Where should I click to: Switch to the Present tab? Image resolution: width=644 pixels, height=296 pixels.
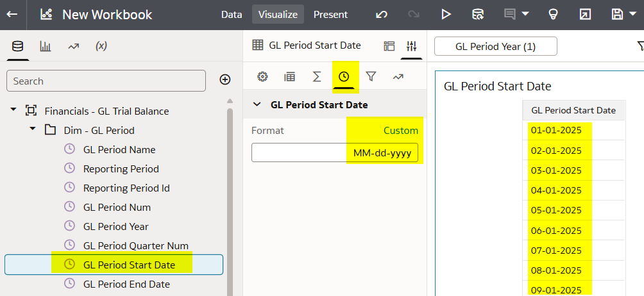point(330,14)
